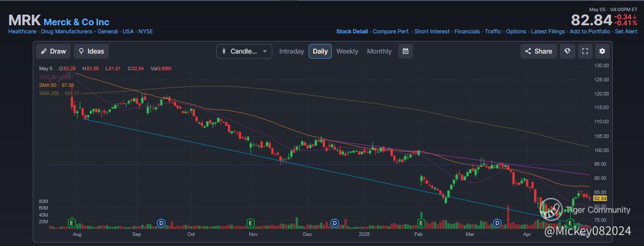Open Compare Perf. page
This screenshot has width=644, height=246.
(391, 31)
